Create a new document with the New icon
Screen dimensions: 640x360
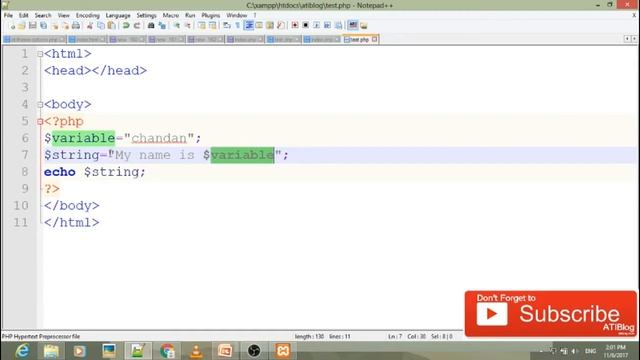coord(12,25)
